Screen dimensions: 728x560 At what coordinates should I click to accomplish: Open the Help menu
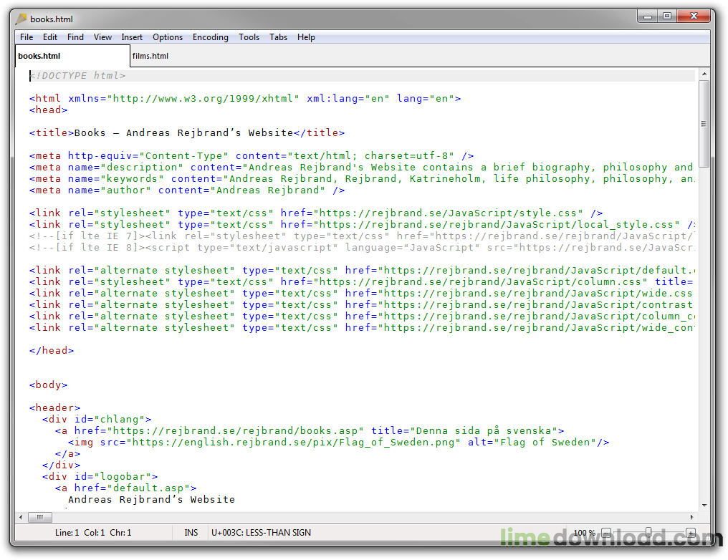(x=306, y=37)
